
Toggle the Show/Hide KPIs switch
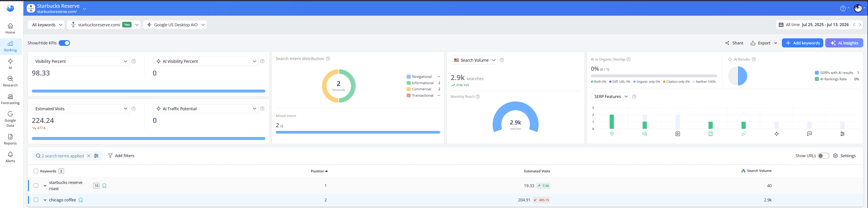tap(64, 43)
